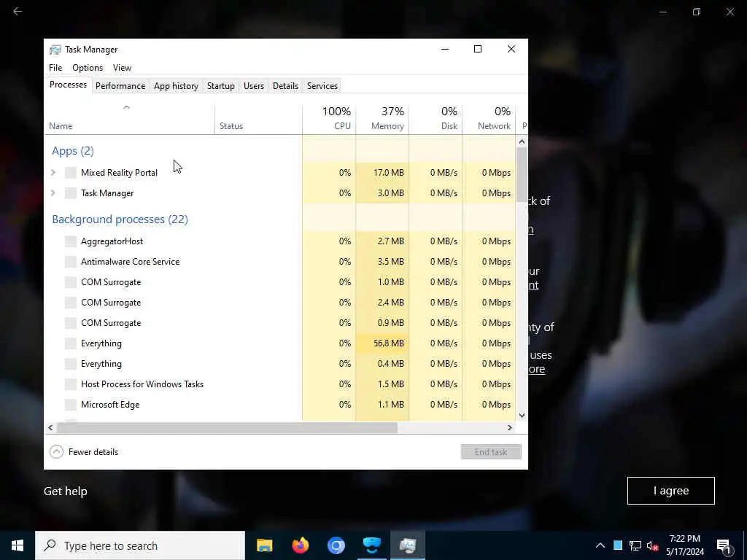The height and width of the screenshot is (560, 747).
Task: Show hidden system tray icons
Action: [x=600, y=545]
